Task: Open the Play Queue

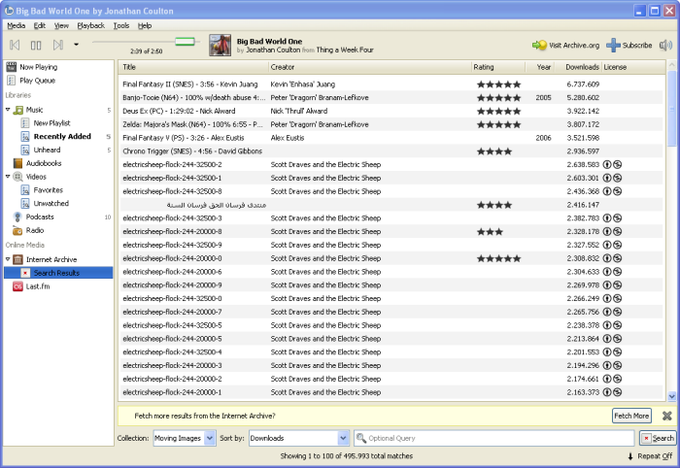Action: point(37,80)
